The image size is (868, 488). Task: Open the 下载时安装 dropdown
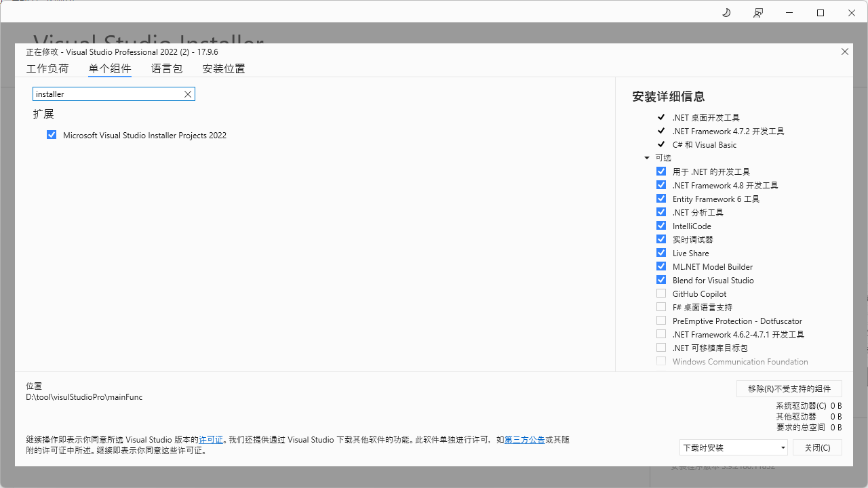tap(734, 448)
